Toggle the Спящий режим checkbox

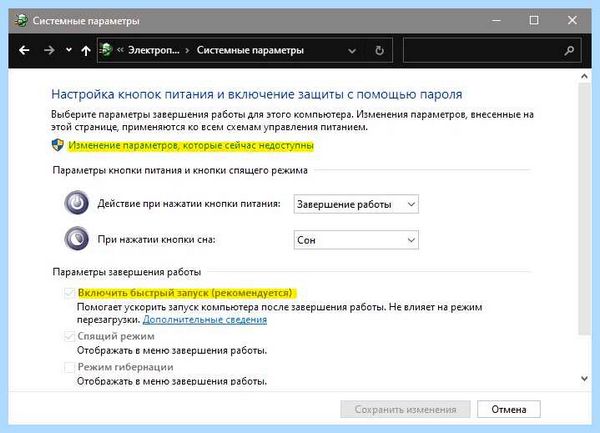[x=69, y=337]
